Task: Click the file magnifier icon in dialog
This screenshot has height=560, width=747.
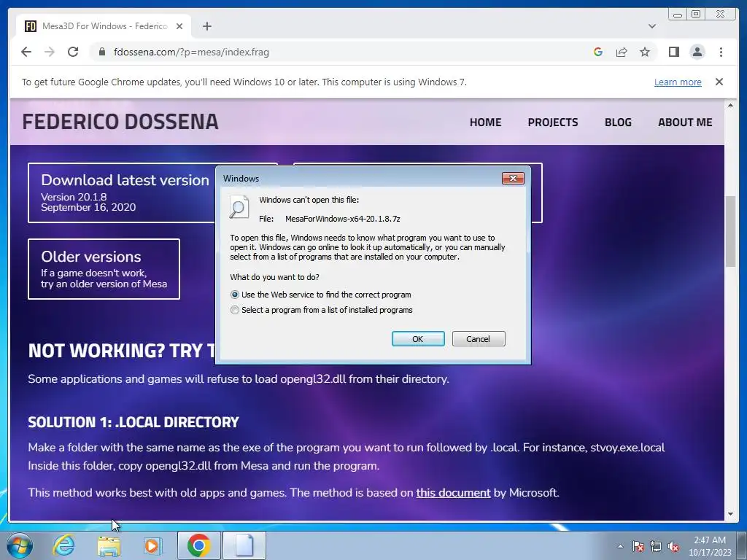Action: 239,206
